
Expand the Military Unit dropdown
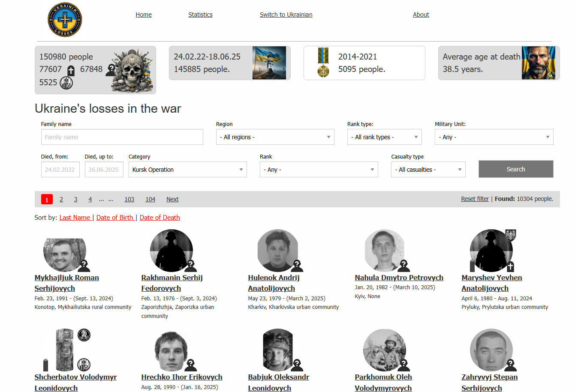coord(494,137)
